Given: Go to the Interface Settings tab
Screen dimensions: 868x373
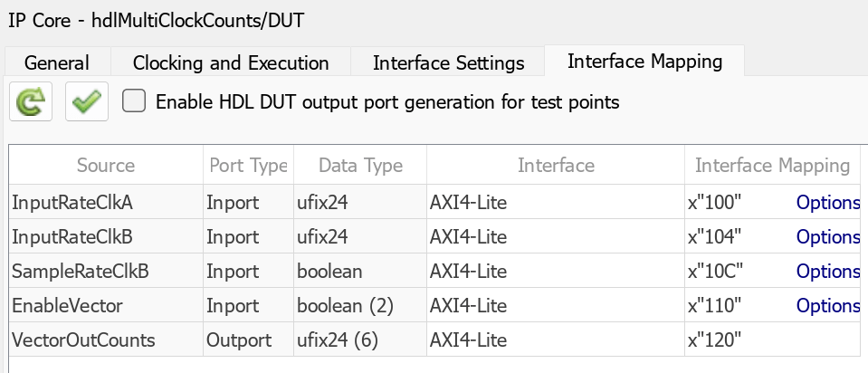Looking at the screenshot, I should coord(448,63).
